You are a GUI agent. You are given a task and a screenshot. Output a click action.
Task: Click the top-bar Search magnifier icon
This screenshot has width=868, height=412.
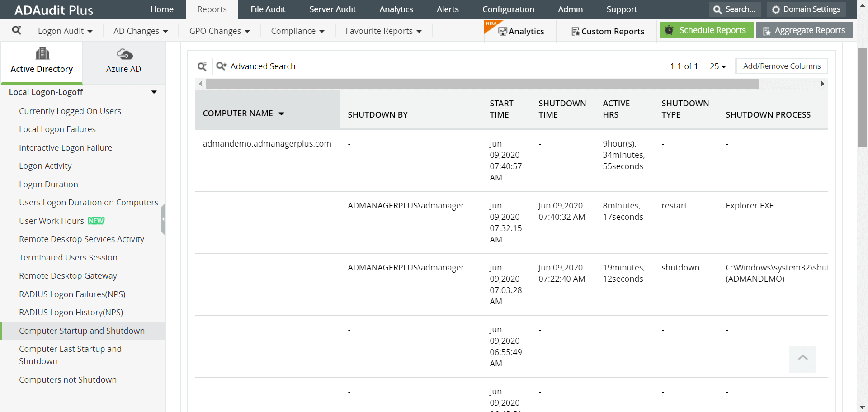717,9
